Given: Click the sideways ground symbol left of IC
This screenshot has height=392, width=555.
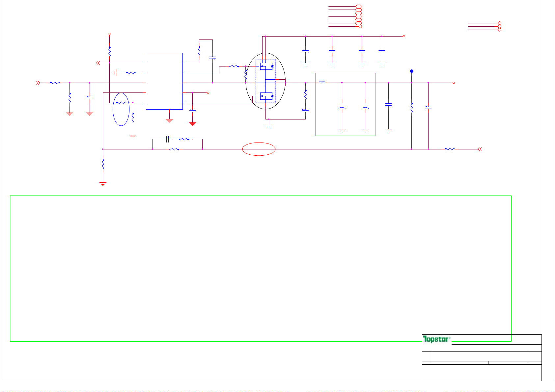Looking at the screenshot, I should tap(115, 73).
